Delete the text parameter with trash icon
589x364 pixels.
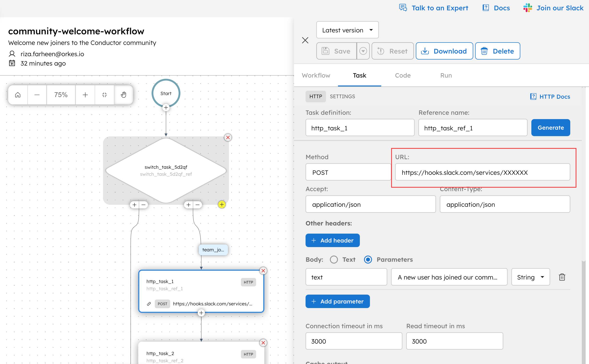[x=562, y=277]
